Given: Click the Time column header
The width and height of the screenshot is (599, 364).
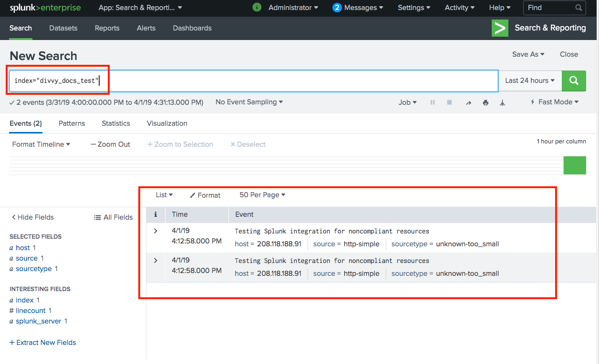Looking at the screenshot, I should [x=180, y=214].
